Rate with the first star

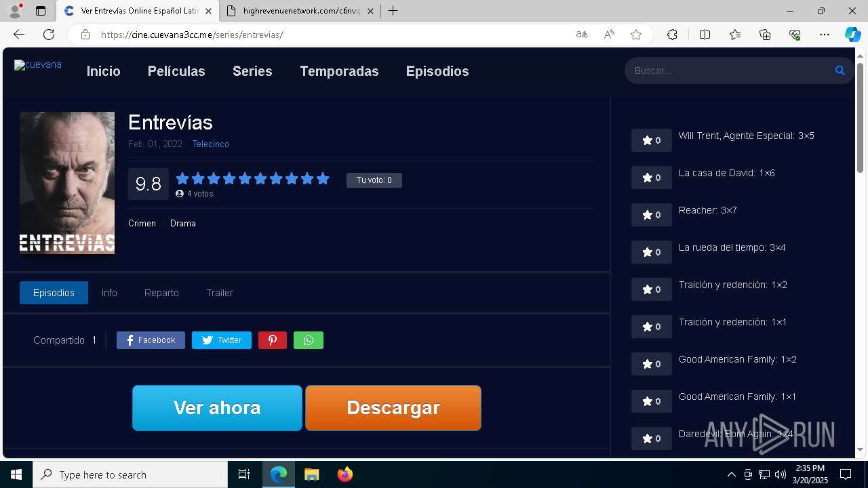coord(182,179)
